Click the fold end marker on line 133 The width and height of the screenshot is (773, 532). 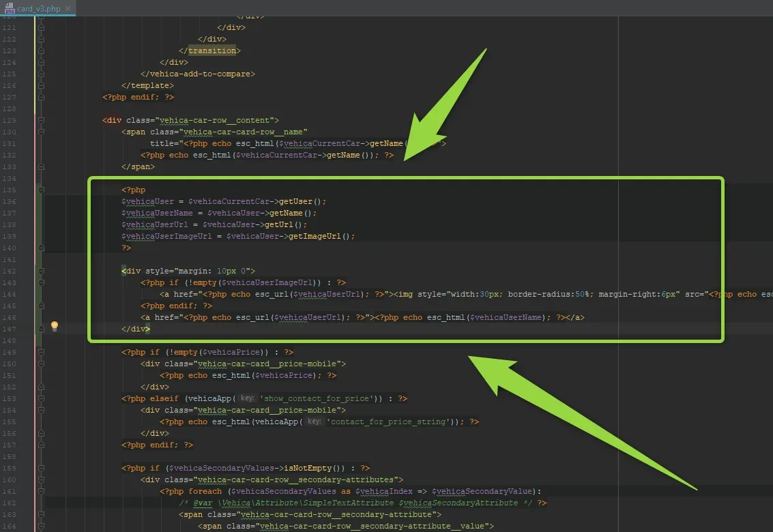click(x=42, y=166)
